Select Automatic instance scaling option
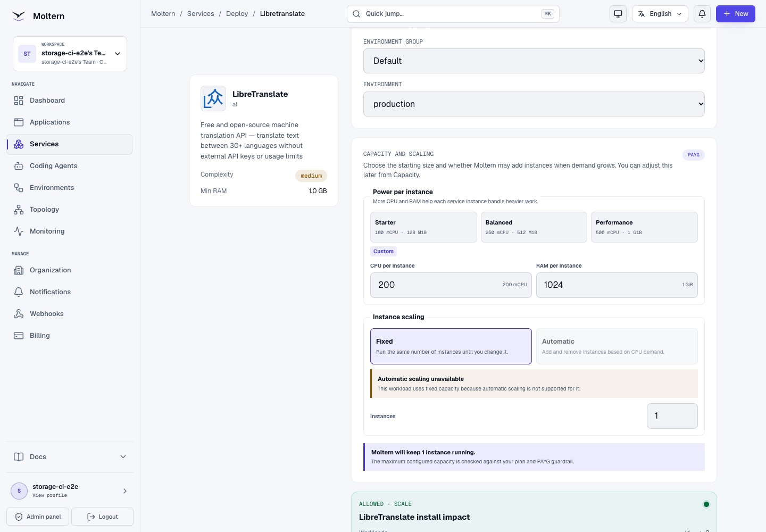 pos(617,346)
